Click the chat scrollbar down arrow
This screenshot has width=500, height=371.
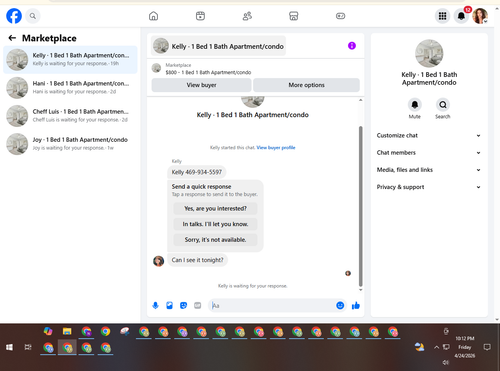pyautogui.click(x=360, y=290)
